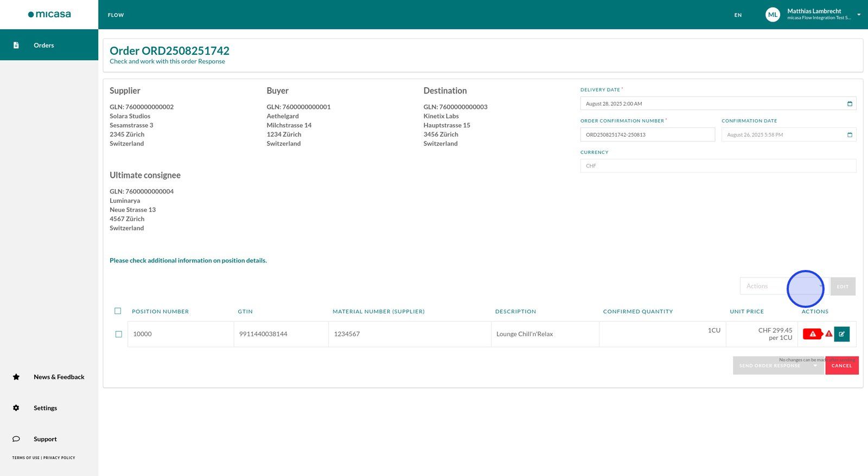Click the additional information notice text
The height and width of the screenshot is (476, 868).
(188, 261)
